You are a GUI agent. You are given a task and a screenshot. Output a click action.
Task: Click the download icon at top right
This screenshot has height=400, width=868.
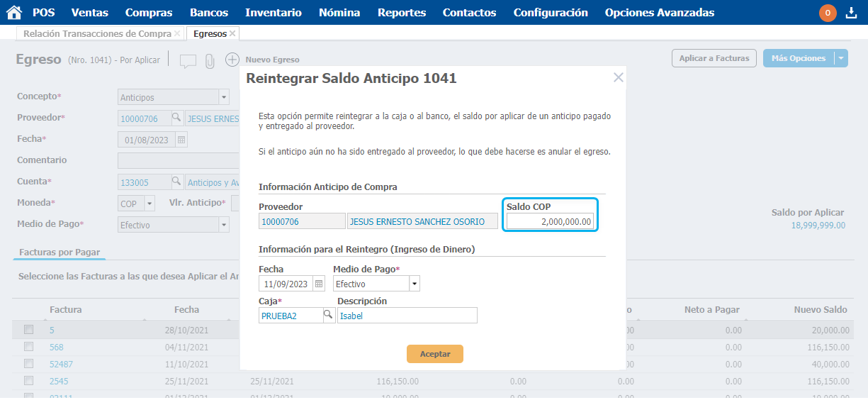pos(852,13)
